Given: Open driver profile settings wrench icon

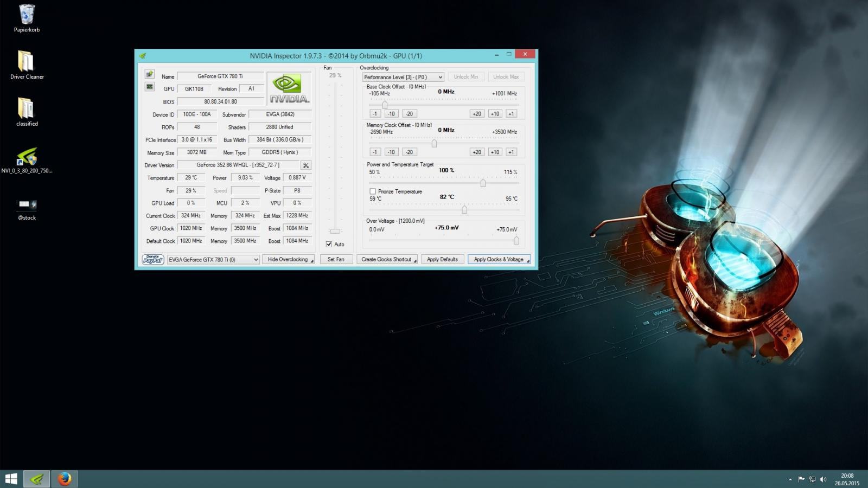Looking at the screenshot, I should [306, 165].
